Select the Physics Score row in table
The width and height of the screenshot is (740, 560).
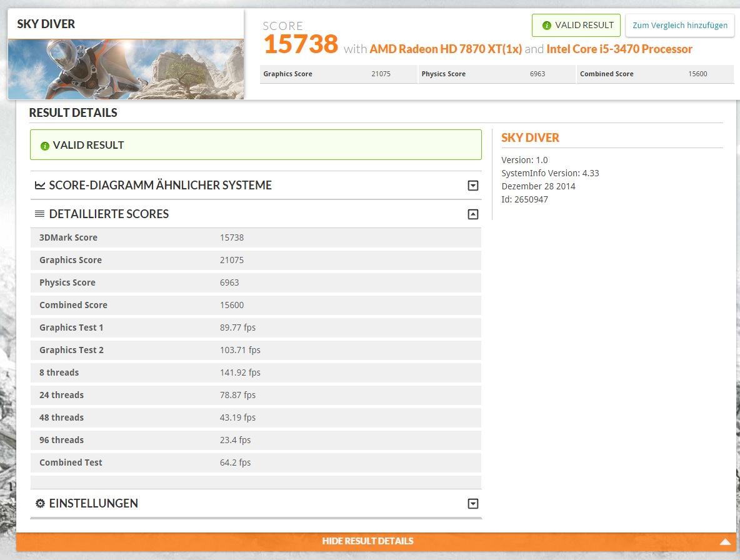pos(256,282)
